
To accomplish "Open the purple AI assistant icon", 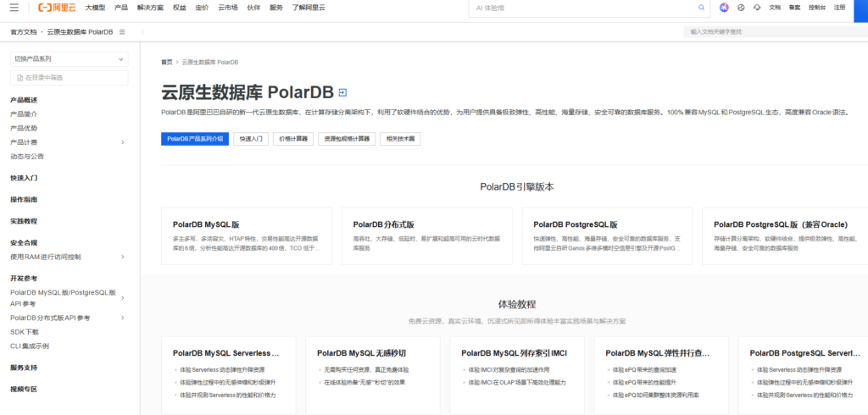I will point(724,8).
